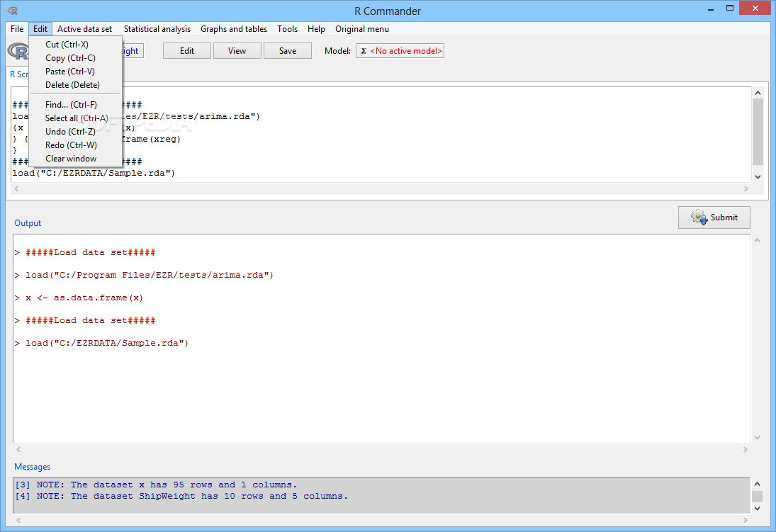Choose Redo (Ctrl-W) from Edit menu

[x=75, y=145]
